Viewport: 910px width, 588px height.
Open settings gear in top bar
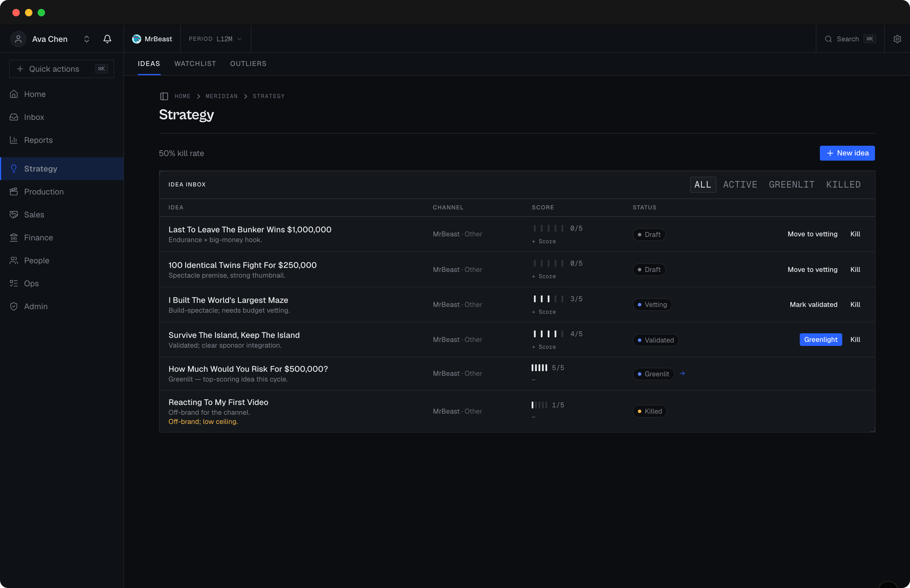pos(897,39)
